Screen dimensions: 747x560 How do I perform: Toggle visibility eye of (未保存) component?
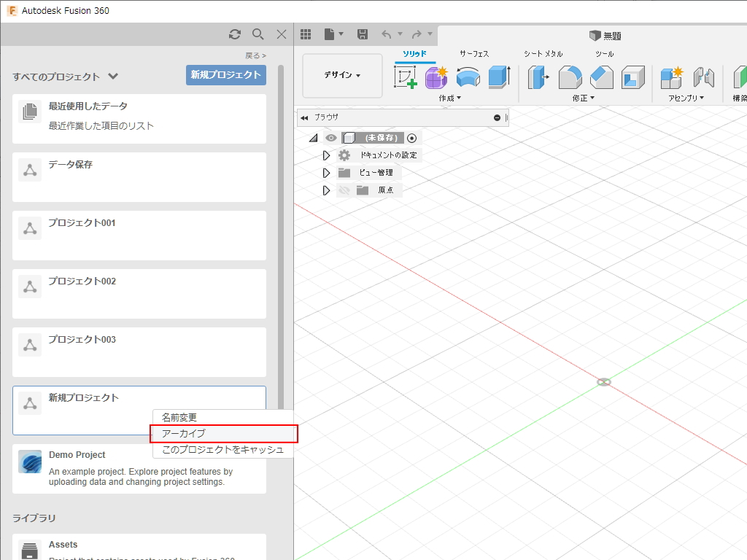[x=331, y=138]
